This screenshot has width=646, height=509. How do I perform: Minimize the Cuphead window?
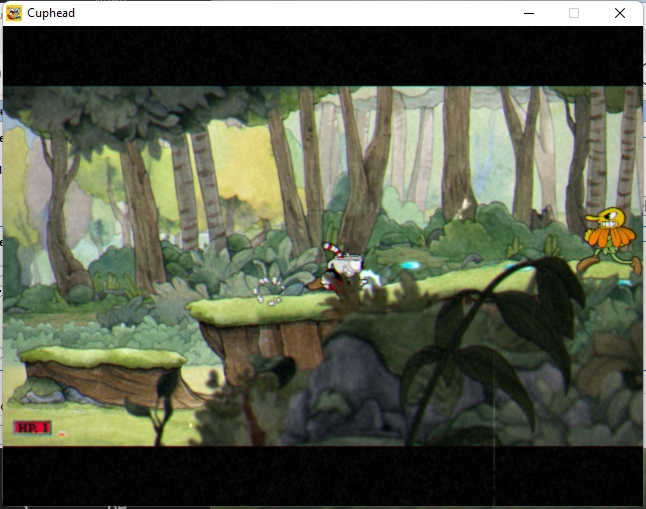tap(527, 13)
